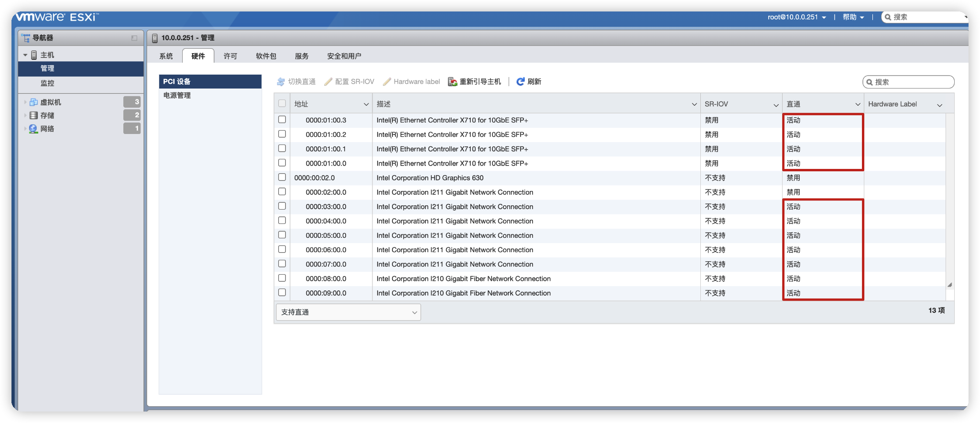Click the 刷新 button
This screenshot has height=423, width=980.
coord(529,82)
